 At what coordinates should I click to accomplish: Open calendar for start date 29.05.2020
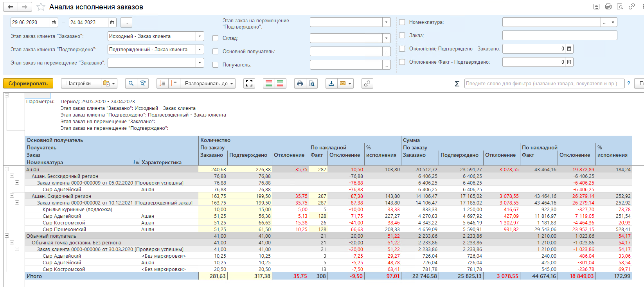(54, 23)
